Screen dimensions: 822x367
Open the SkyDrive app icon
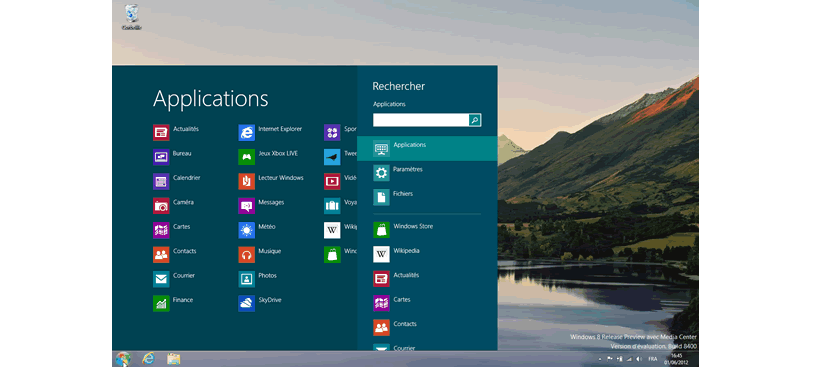coord(246,304)
